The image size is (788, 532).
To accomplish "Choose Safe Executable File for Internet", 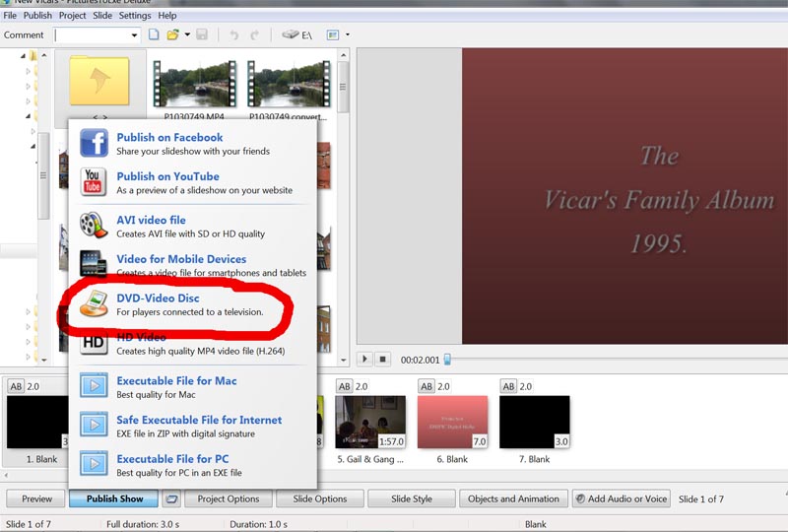I will pos(199,420).
